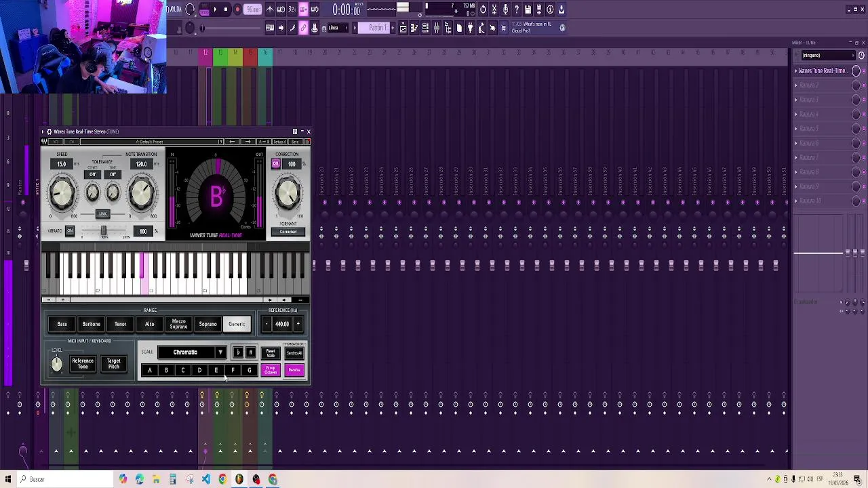
Task: Open the Chromatic scale dropdown arrow
Action: [x=220, y=352]
